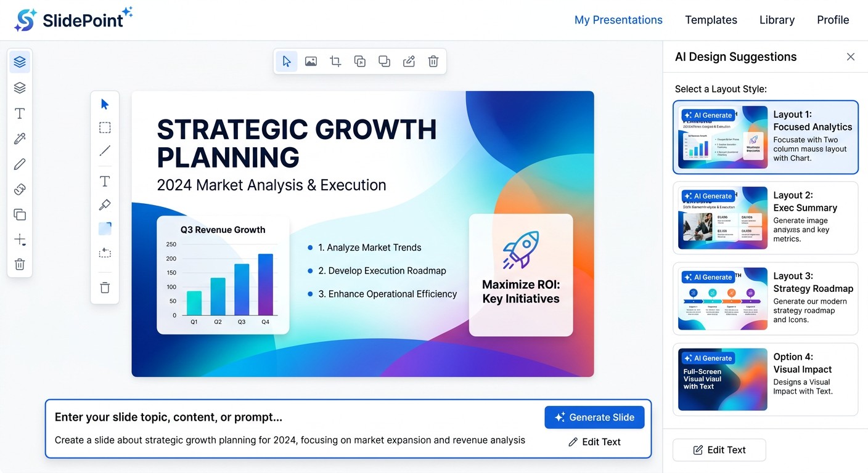Viewport: 868px width, 473px height.
Task: Click the Maximize ROI: Key Initiatives text
Action: click(521, 292)
